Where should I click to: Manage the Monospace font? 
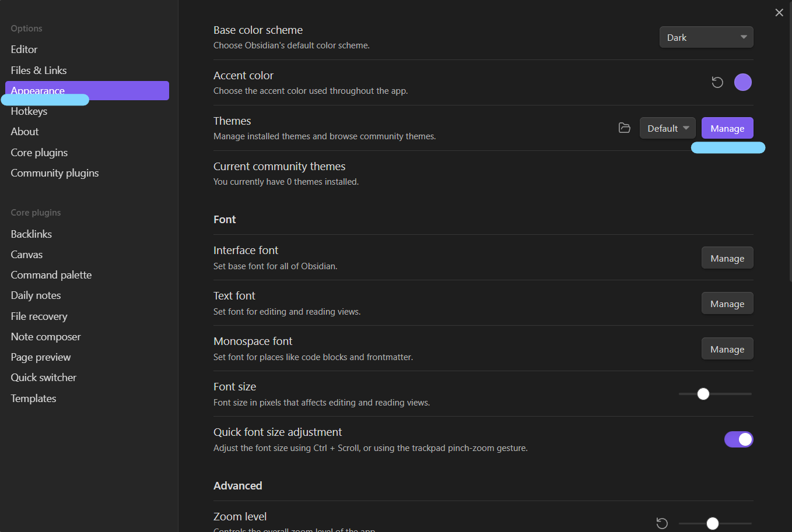[727, 349]
